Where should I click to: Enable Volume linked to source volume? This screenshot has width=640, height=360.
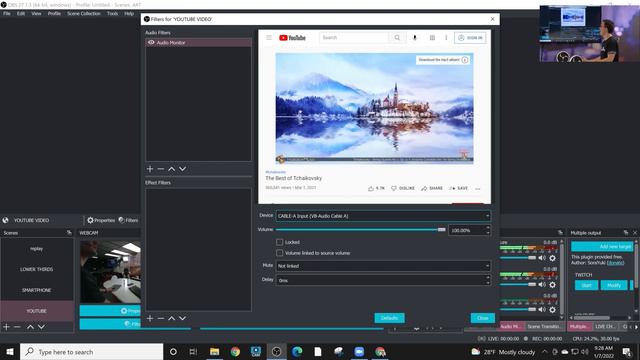[x=280, y=253]
